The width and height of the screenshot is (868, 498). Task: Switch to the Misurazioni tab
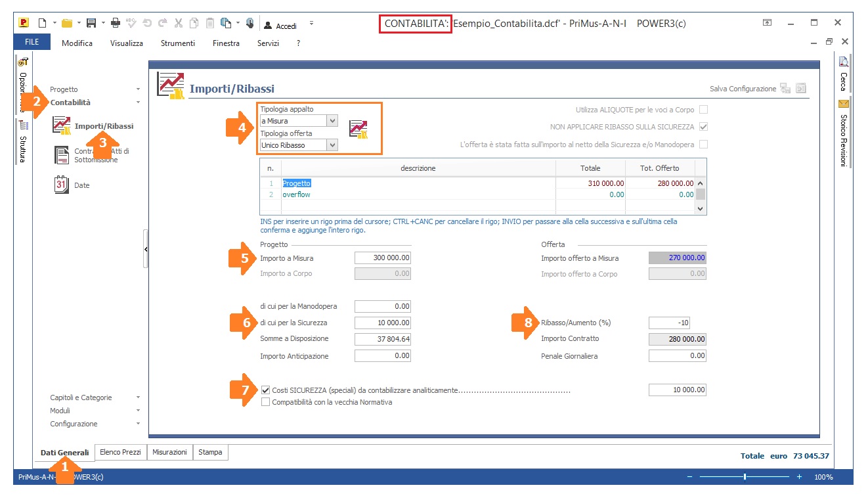pos(169,452)
